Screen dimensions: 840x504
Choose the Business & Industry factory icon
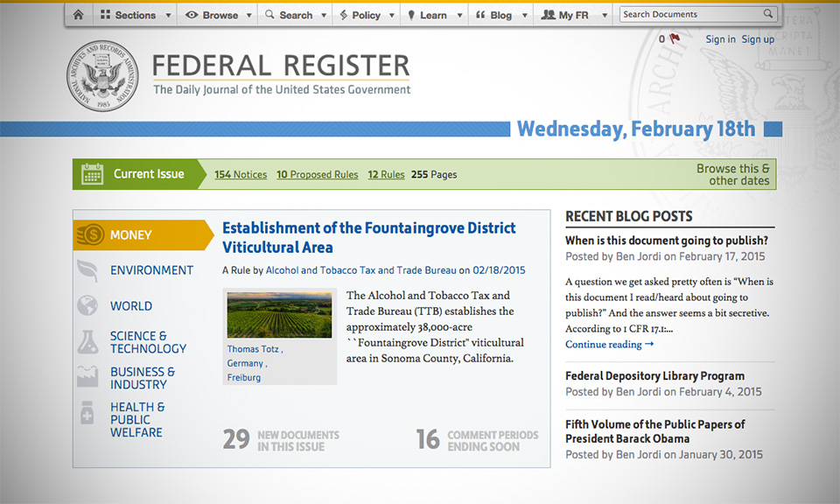[87, 378]
